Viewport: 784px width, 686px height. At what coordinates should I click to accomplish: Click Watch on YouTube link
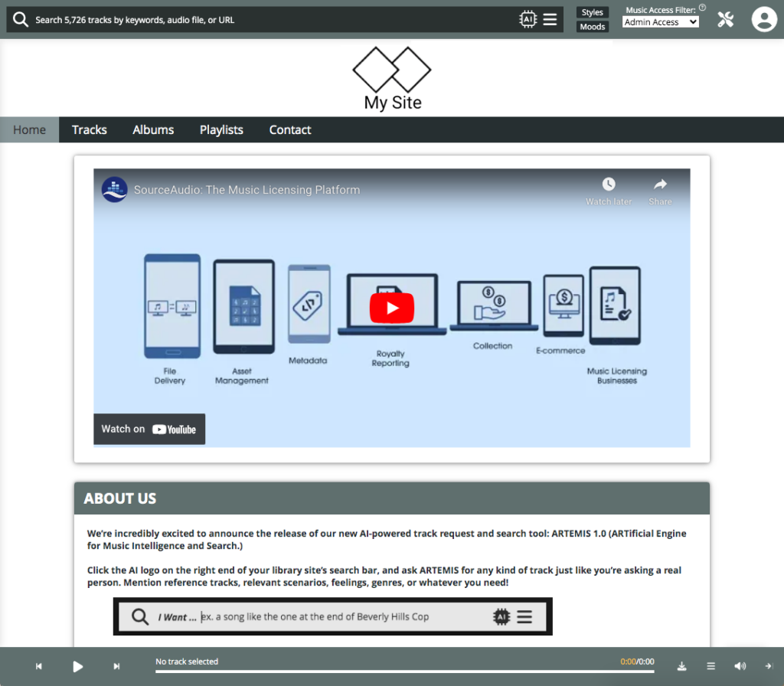[149, 429]
